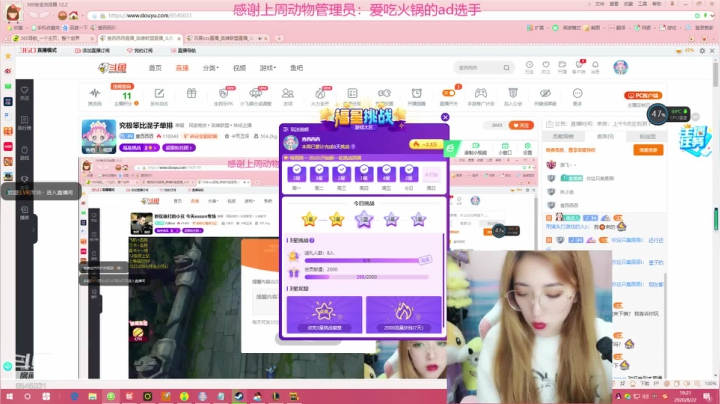Image resolution: width=720 pixels, height=404 pixels.
Task: Select the 4星 challenge star
Action: tap(391, 219)
